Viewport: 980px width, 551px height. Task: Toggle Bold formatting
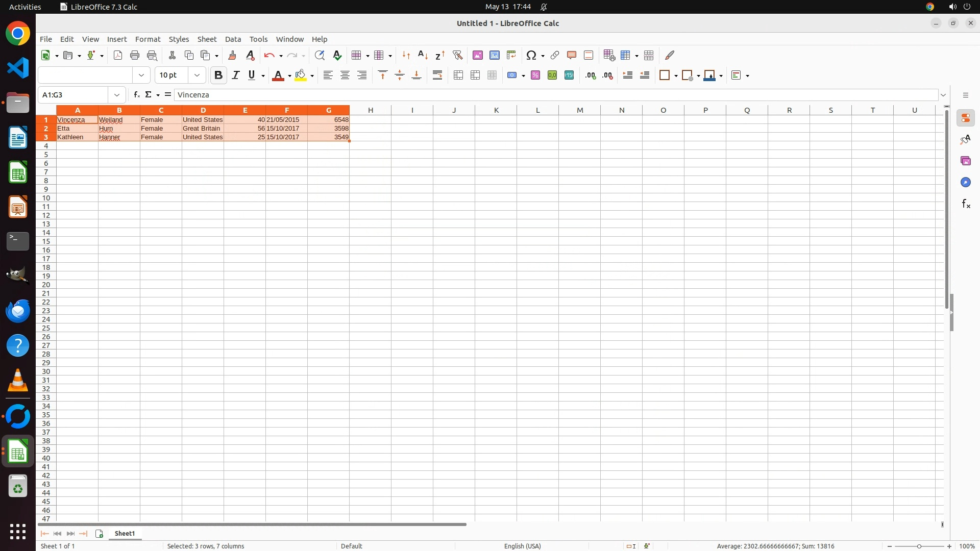pyautogui.click(x=218, y=75)
